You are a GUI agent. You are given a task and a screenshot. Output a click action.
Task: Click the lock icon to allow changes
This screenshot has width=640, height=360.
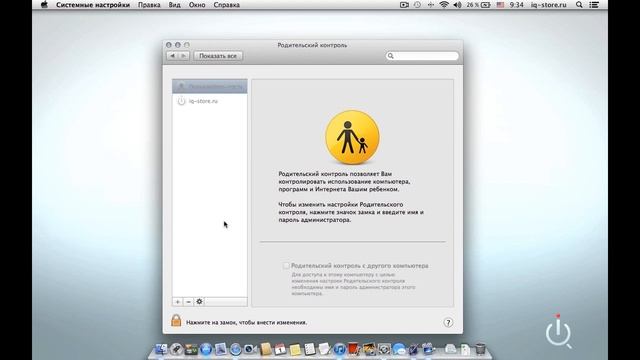(x=176, y=320)
